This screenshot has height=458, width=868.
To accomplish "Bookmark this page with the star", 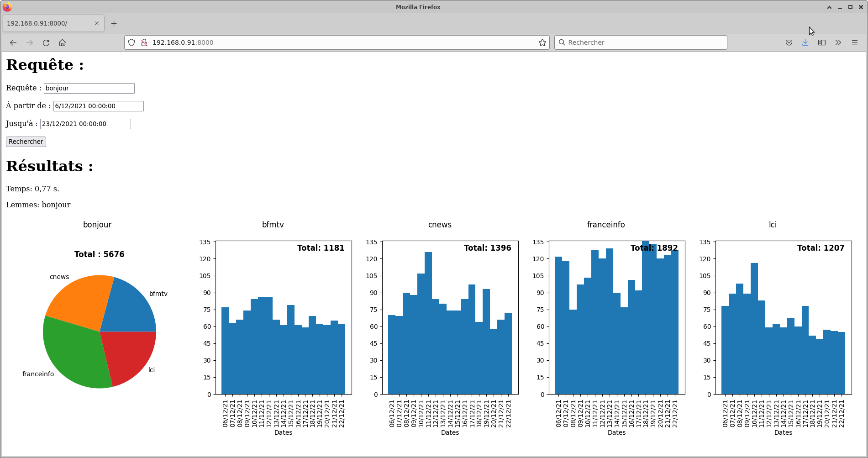I will 542,42.
